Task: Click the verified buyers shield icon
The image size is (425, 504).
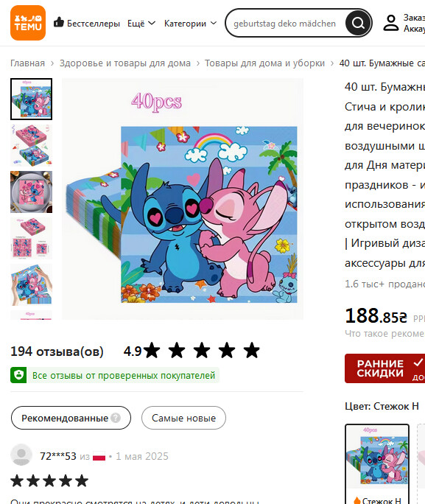Action: [x=18, y=375]
